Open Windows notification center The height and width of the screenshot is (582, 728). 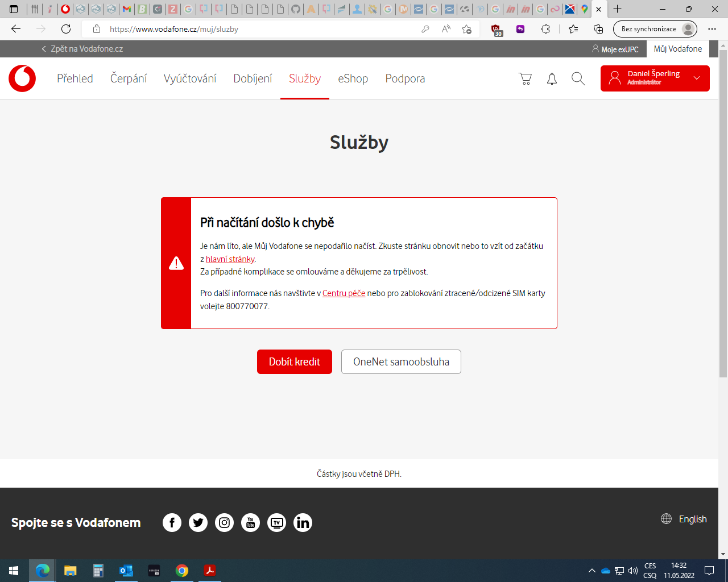[709, 571]
